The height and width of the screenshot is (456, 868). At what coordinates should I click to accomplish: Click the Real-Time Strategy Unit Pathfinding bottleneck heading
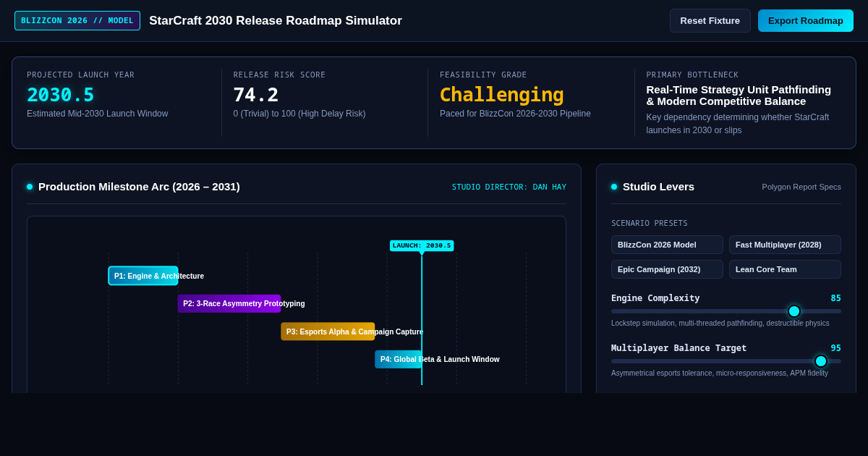739,95
